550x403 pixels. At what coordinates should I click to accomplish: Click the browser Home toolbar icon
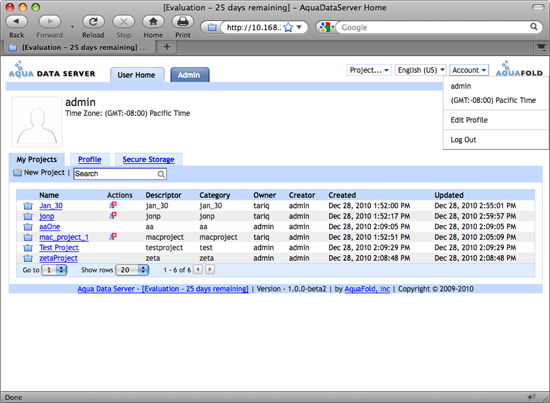pos(153,22)
